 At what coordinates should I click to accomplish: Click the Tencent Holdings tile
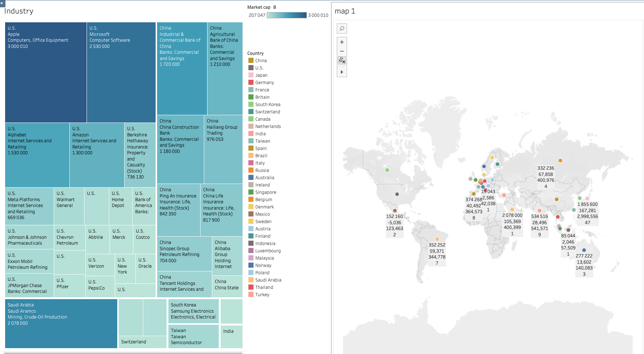point(184,284)
